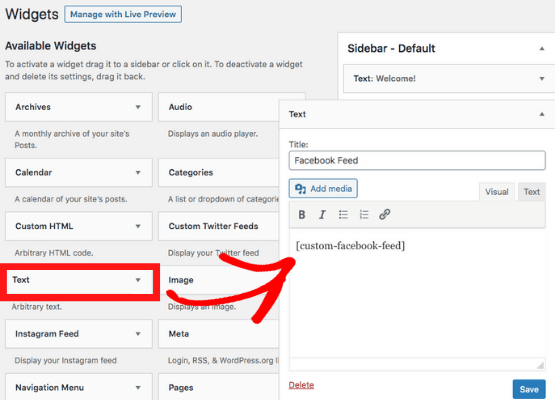Grab the editor resize handle corner
Screen dimensions: 555x400
540,365
